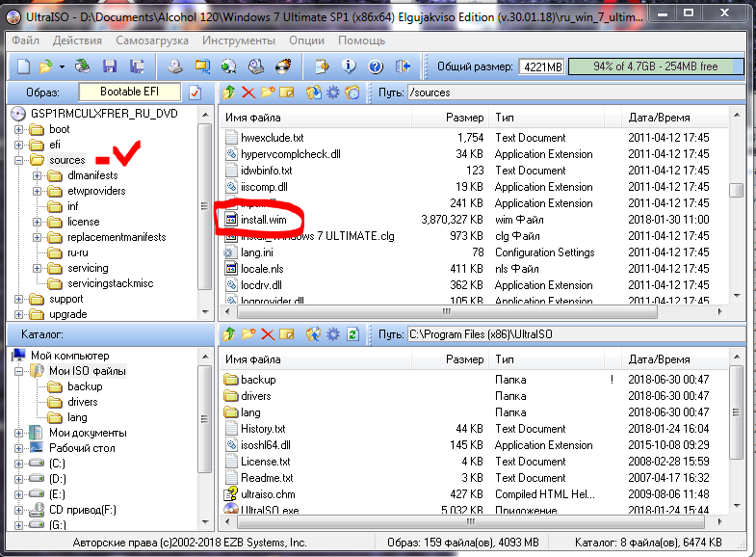
Task: Click the image pane view folder icon
Action: 352,93
